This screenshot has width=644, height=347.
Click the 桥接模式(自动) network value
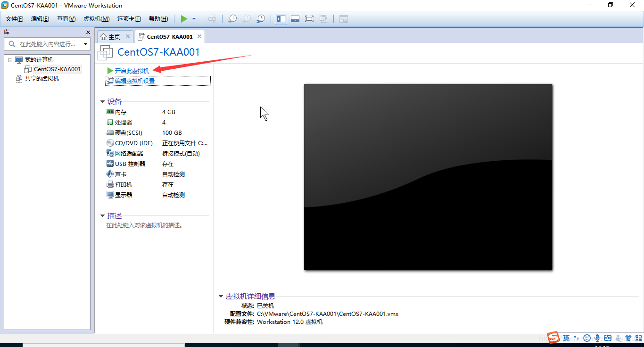tap(181, 154)
